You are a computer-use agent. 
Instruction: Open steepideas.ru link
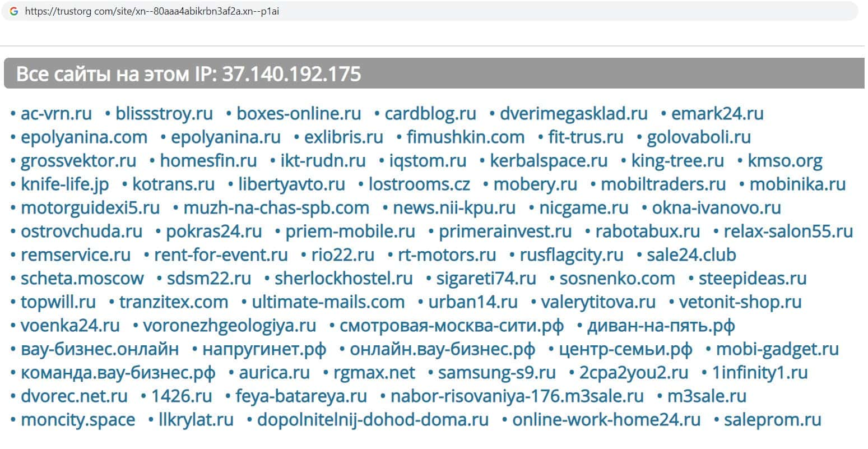tap(753, 279)
